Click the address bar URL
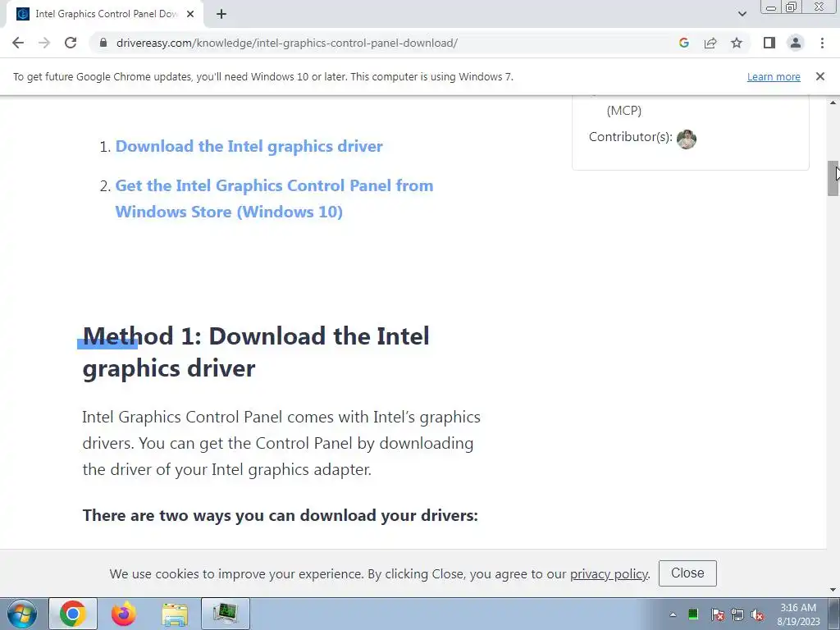 [x=286, y=43]
